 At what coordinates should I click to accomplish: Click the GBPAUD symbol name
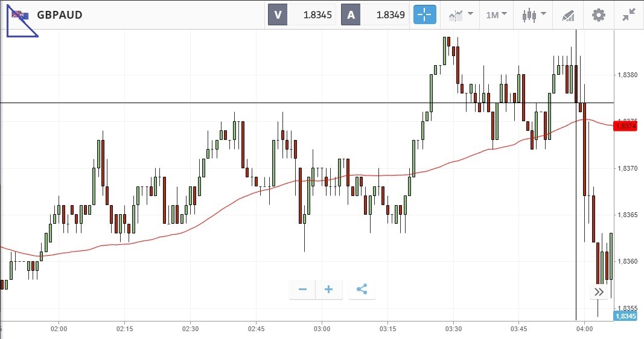[60, 15]
